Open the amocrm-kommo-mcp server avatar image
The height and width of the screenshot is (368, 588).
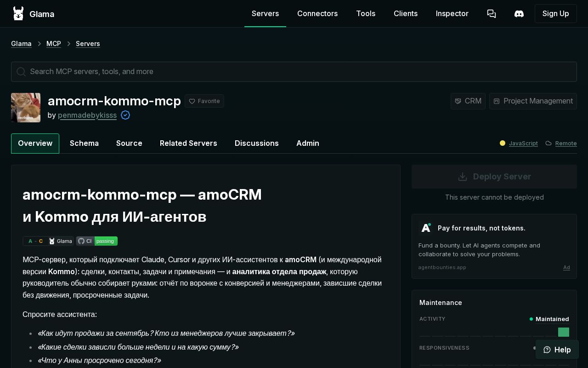pyautogui.click(x=26, y=108)
